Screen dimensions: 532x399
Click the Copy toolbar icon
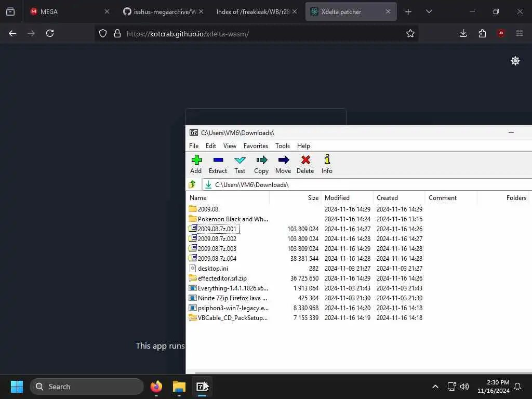point(261,164)
